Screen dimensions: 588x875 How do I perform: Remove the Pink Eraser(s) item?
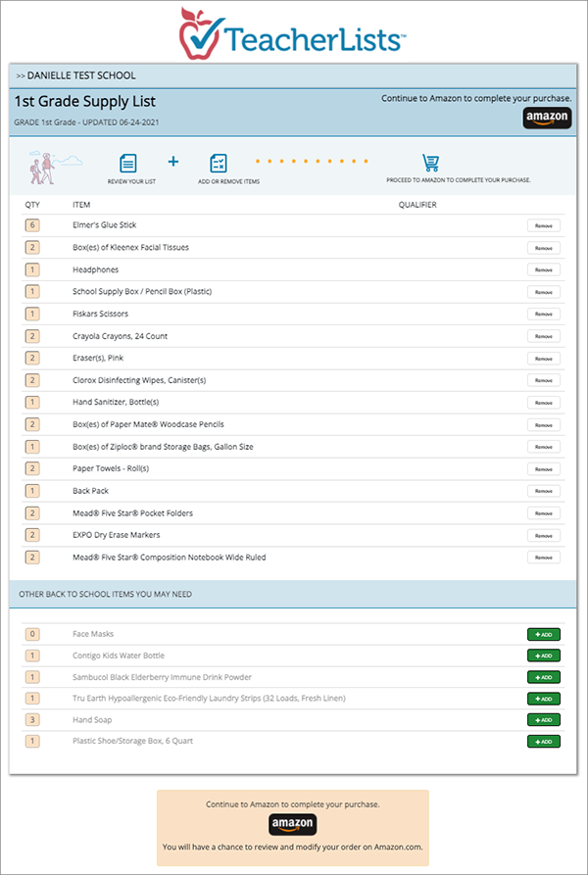pyautogui.click(x=544, y=359)
